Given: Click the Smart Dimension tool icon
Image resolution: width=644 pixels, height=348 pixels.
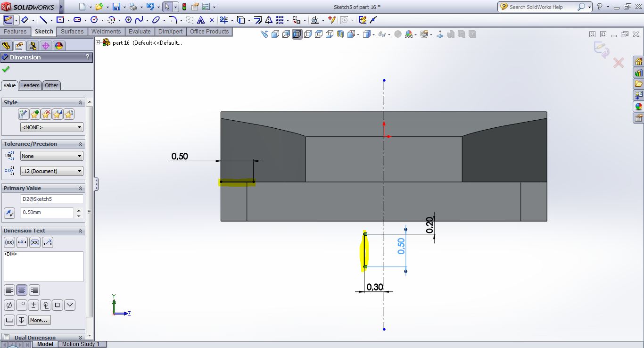Looking at the screenshot, I should pyautogui.click(x=25, y=20).
